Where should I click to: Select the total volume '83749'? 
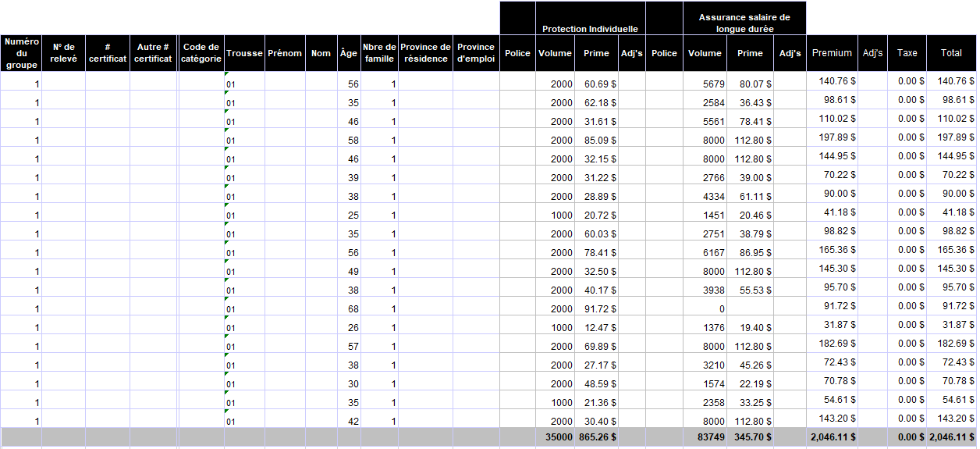coord(705,437)
